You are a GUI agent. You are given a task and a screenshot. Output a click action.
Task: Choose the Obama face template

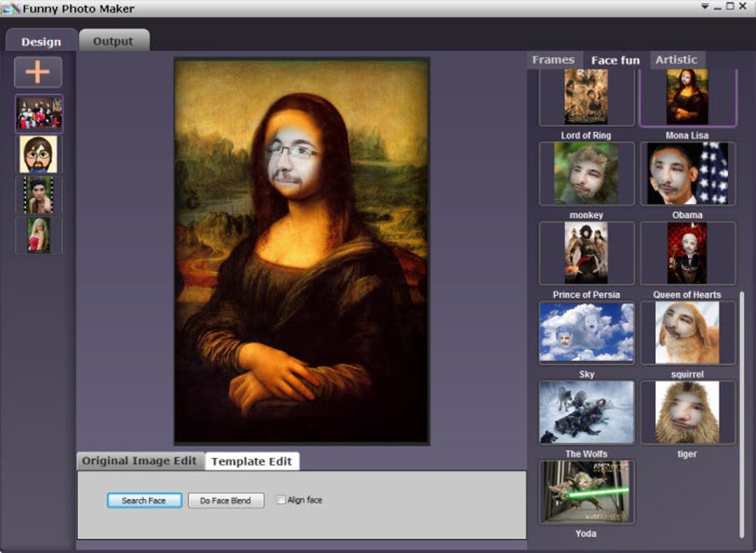688,173
